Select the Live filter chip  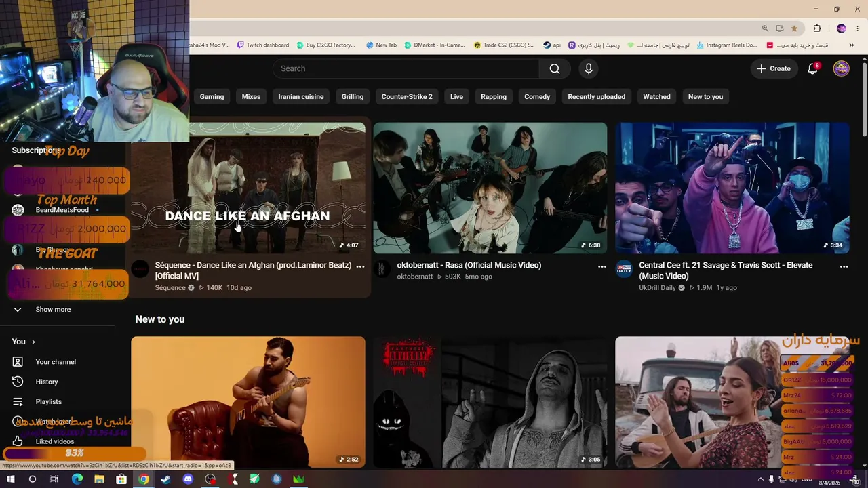pos(456,96)
